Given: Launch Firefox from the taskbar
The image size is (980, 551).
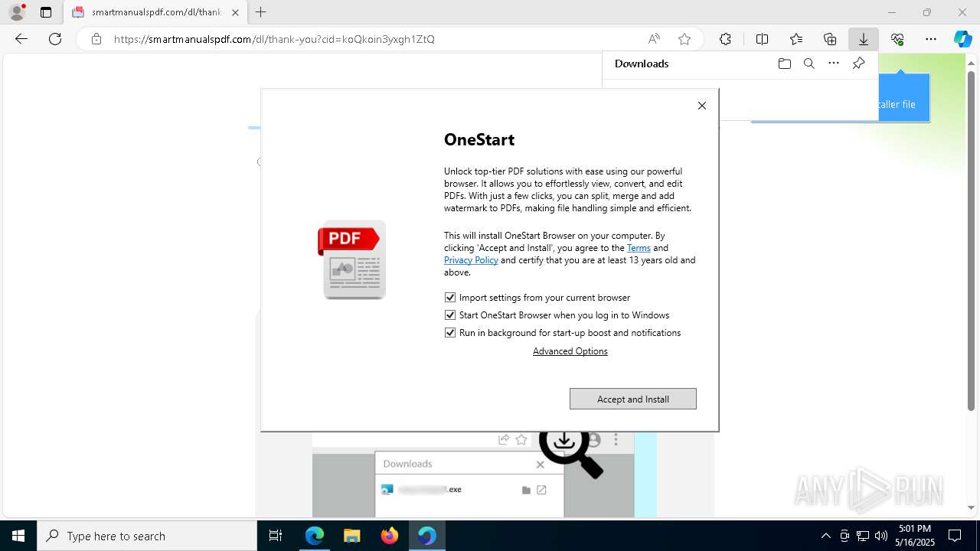Looking at the screenshot, I should [x=390, y=536].
